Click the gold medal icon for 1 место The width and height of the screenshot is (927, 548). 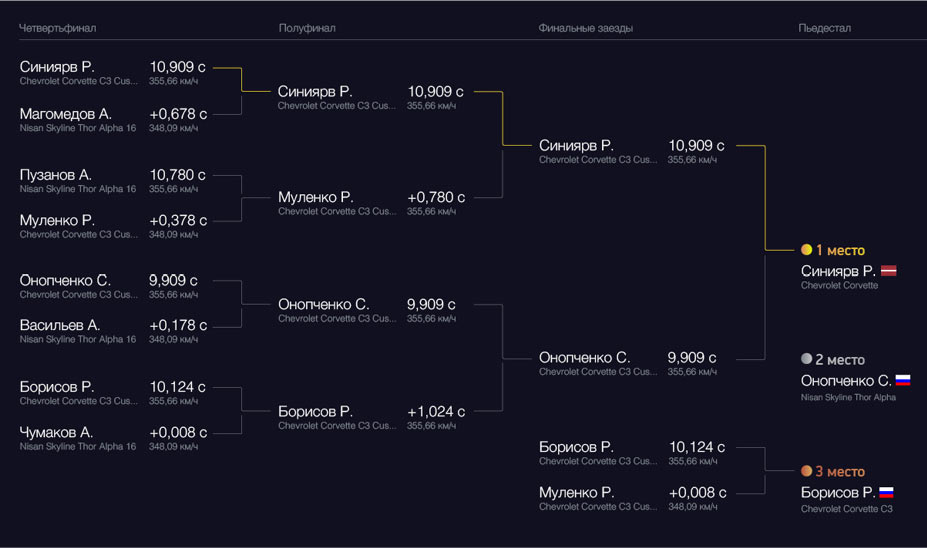pyautogui.click(x=806, y=250)
